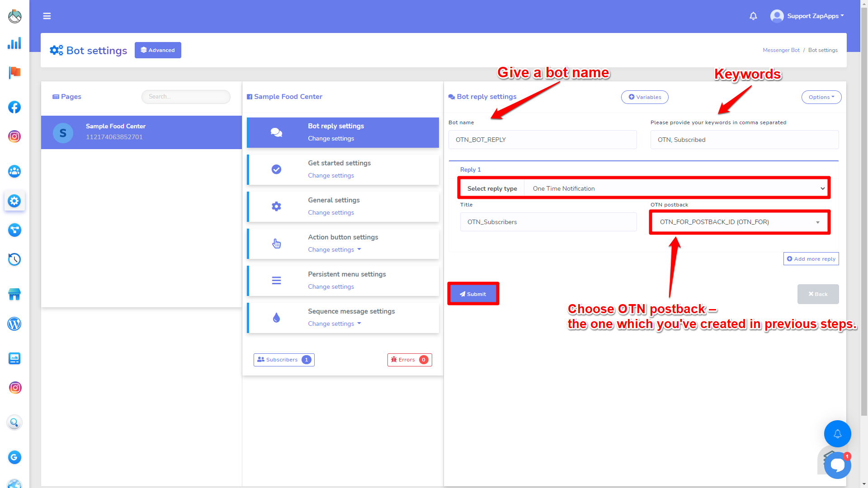This screenshot has width=868, height=488.
Task: Open the live chat bubble widget
Action: pyautogui.click(x=837, y=465)
